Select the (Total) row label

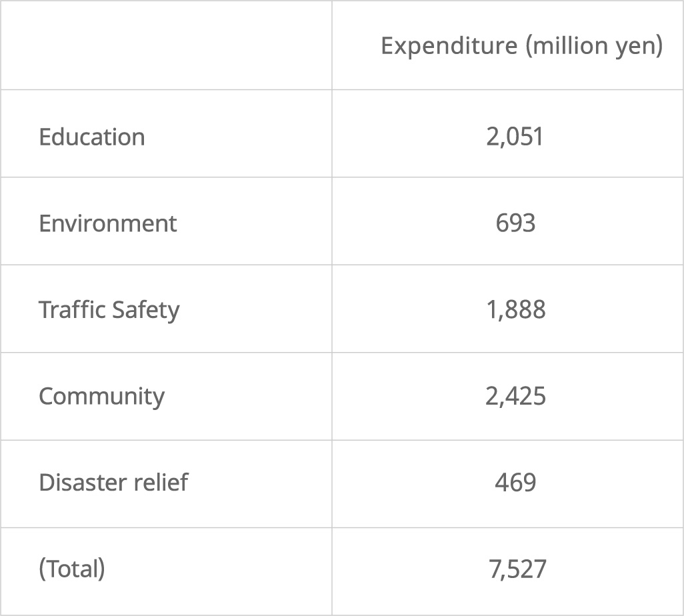pyautogui.click(x=71, y=569)
